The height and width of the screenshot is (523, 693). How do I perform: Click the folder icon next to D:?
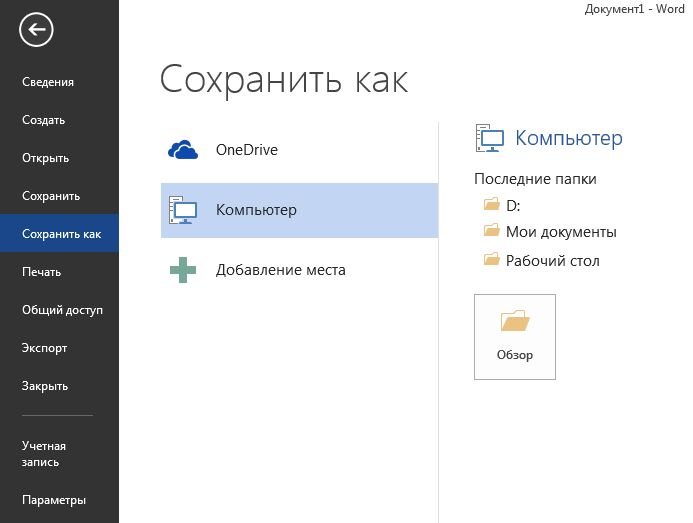coord(491,204)
